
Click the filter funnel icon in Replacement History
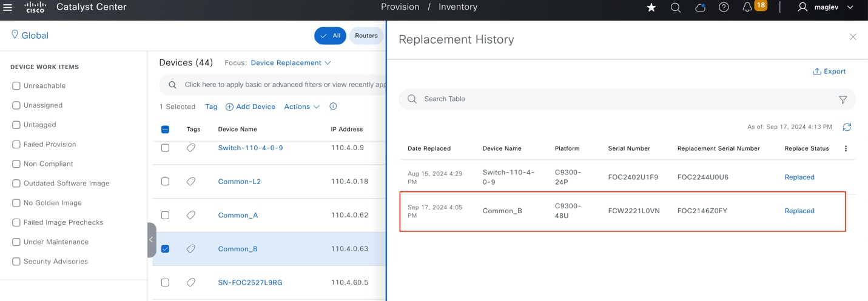point(843,99)
